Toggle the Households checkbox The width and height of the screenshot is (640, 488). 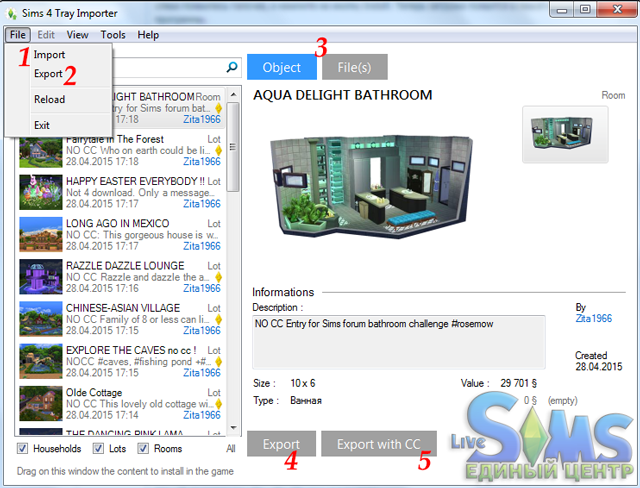click(x=22, y=448)
